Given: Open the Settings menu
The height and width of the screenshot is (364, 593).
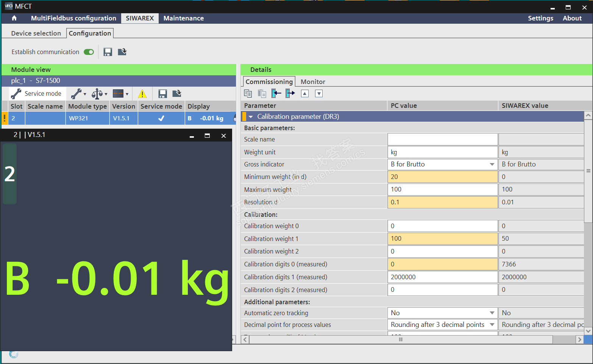Looking at the screenshot, I should coord(540,18).
